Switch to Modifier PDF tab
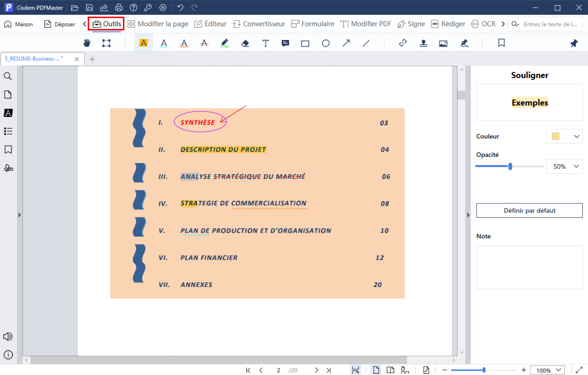This screenshot has width=588, height=375. (x=366, y=24)
